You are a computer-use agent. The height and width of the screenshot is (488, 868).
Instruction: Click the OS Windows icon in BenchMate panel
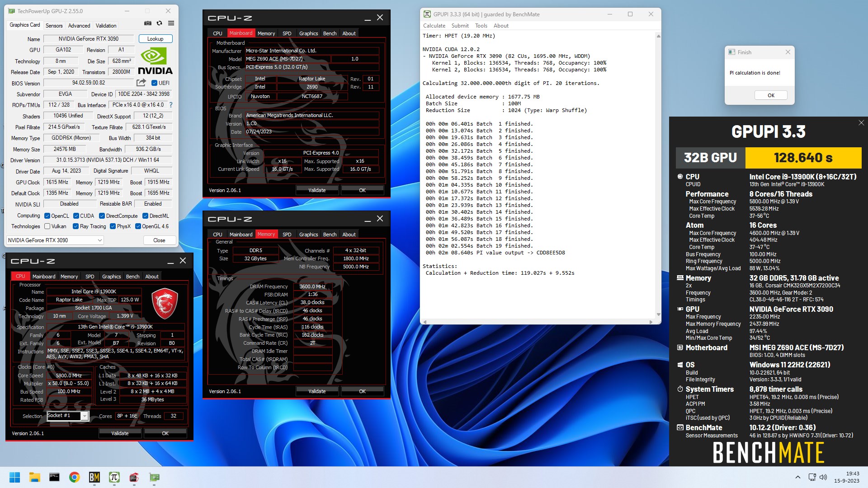[x=680, y=365]
